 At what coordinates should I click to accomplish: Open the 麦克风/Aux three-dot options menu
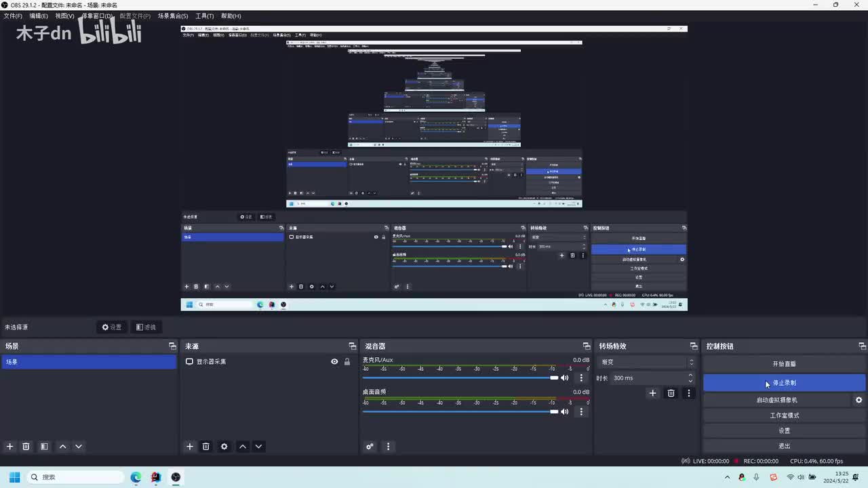coord(581,378)
